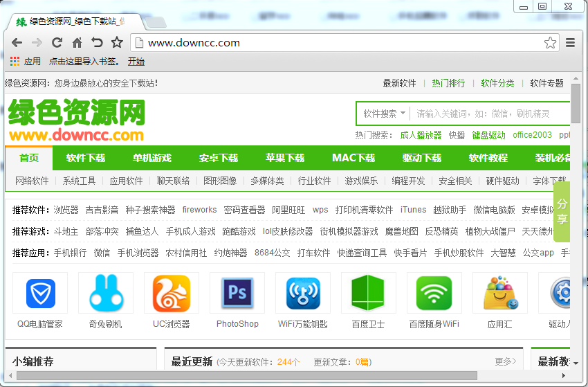
Task: Expand the 软件搜索 search type dropdown
Action: [384, 114]
